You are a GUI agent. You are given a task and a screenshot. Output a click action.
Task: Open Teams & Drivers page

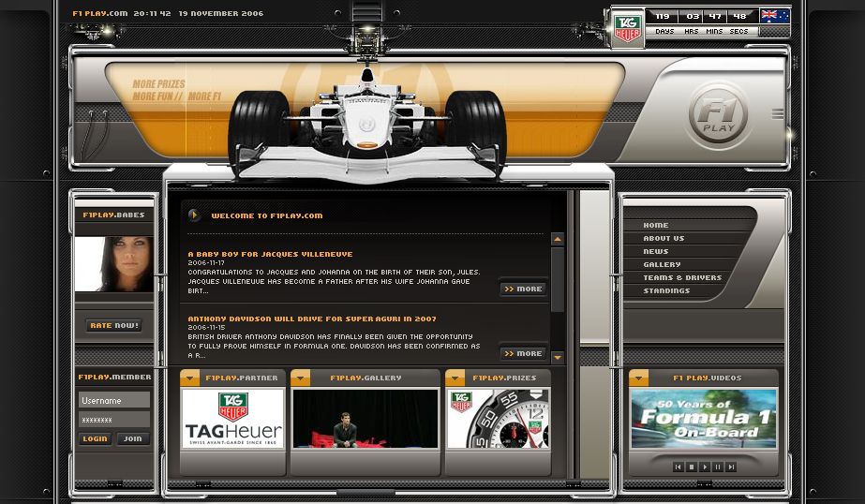click(682, 278)
